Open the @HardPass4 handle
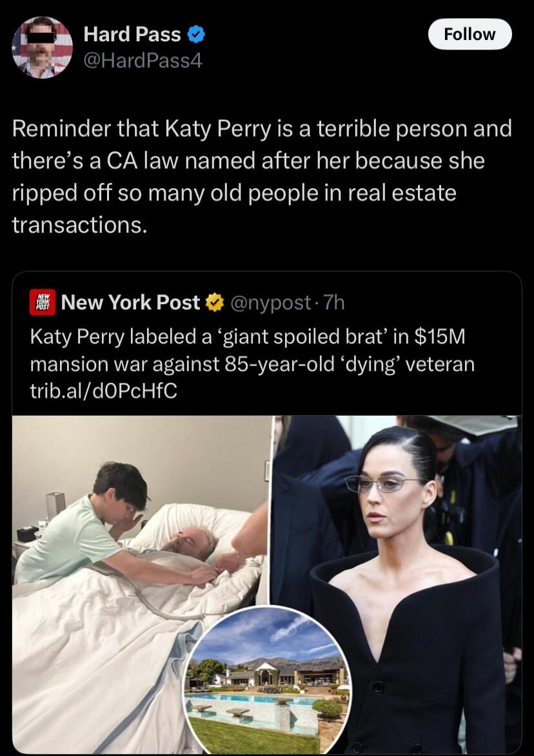 143,61
